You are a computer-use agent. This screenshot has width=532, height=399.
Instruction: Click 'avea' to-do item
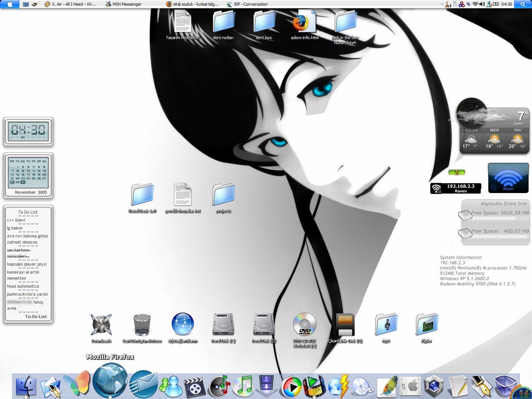11,308
